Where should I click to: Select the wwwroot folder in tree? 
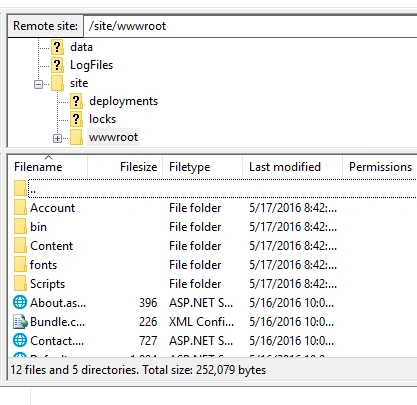click(x=113, y=137)
